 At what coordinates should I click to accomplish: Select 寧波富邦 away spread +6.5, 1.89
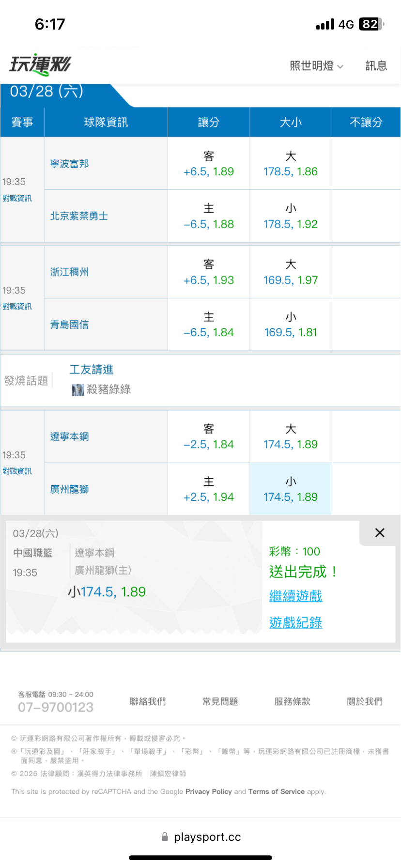(209, 164)
